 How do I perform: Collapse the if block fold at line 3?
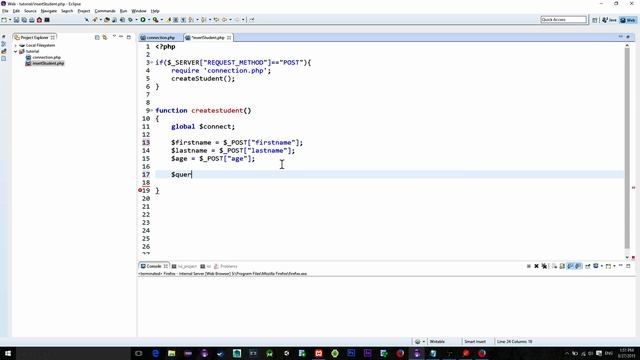[x=152, y=62]
